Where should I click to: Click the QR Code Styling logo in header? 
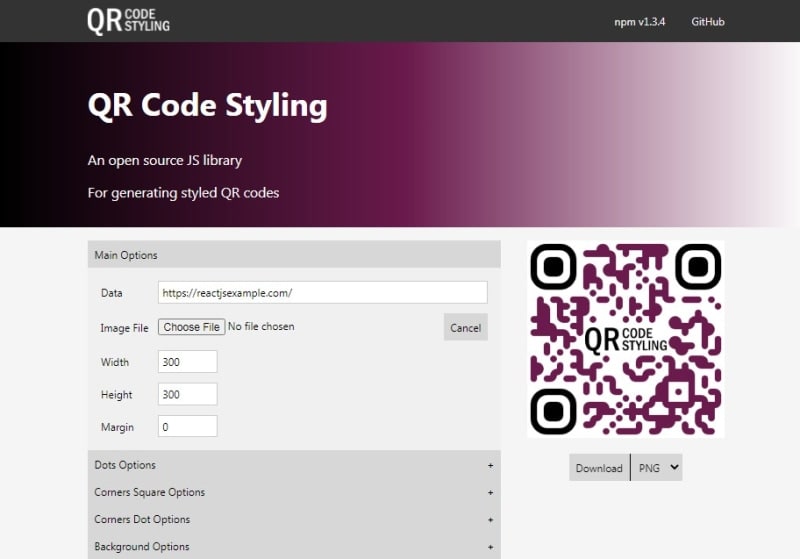tap(128, 20)
